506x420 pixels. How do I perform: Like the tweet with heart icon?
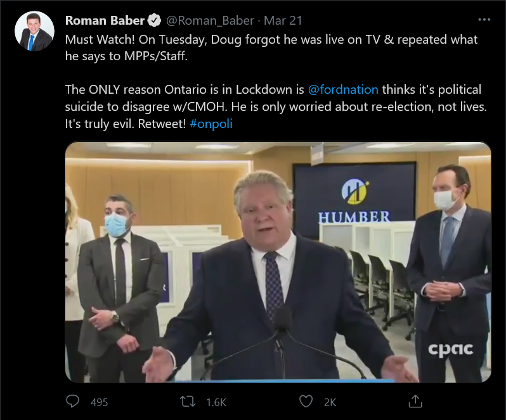tap(306, 402)
